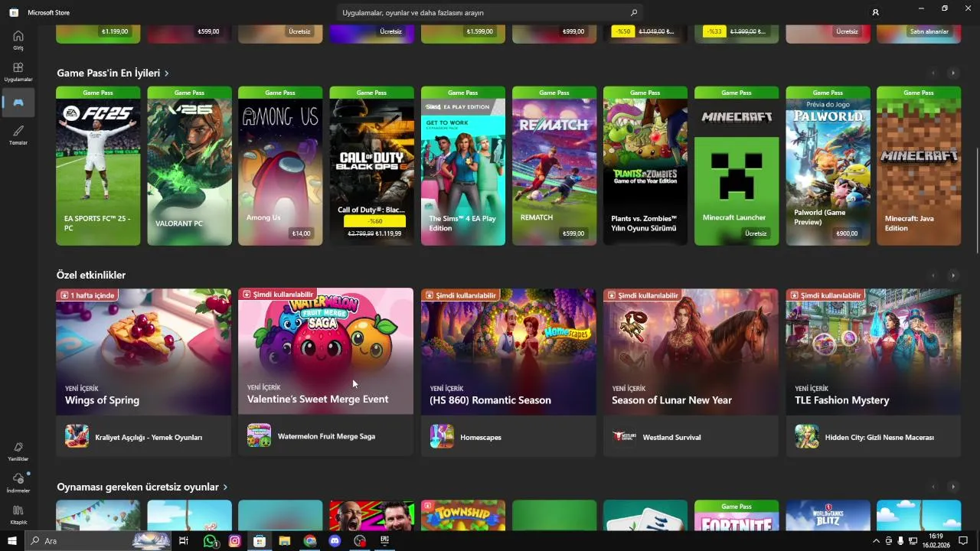
Task: Click the vertical page scrollbar
Action: pos(976,199)
